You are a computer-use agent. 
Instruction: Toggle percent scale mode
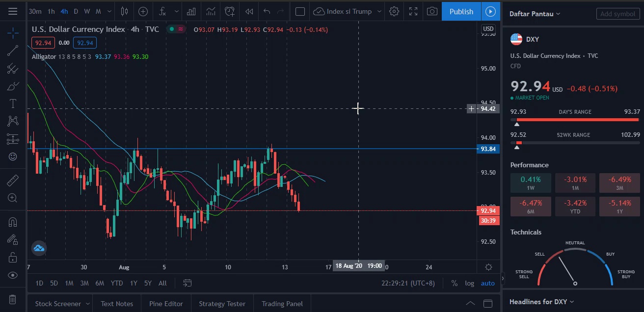(455, 283)
